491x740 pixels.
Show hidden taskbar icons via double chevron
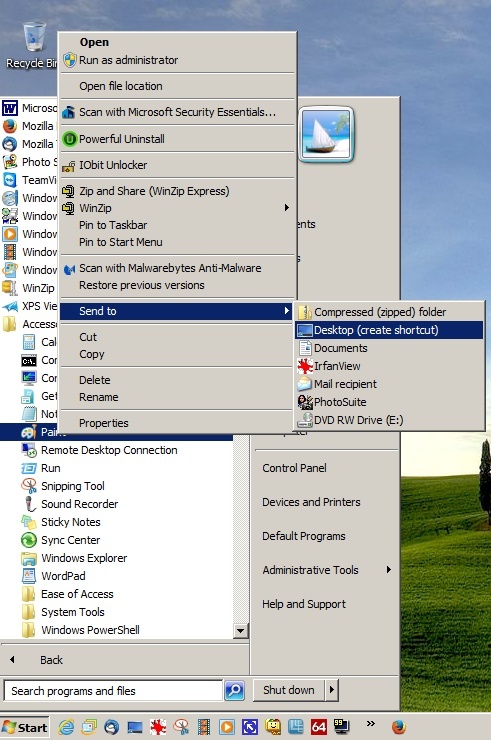[x=371, y=723]
